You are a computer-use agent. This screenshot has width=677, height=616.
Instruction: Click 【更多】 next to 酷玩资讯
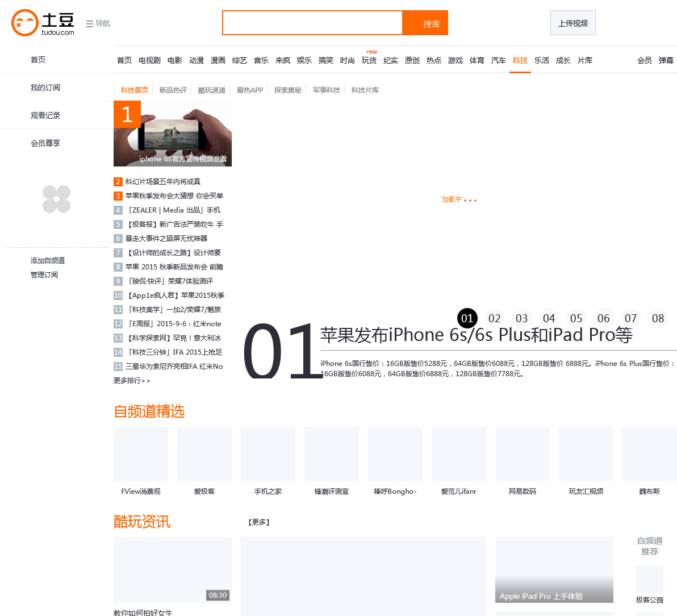point(258,522)
